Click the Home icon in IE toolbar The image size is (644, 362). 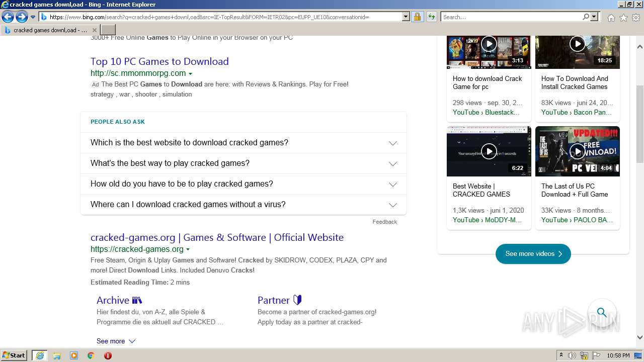[611, 18]
